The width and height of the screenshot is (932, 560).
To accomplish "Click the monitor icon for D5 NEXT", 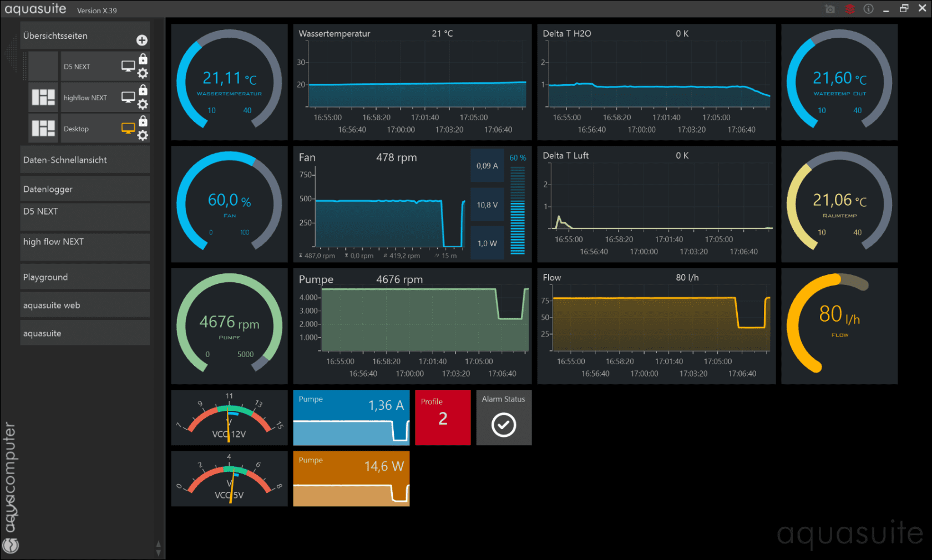I will 128,66.
